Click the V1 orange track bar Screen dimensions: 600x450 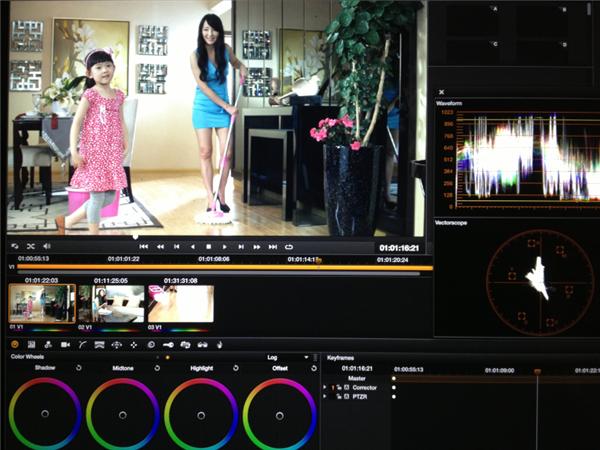225,267
